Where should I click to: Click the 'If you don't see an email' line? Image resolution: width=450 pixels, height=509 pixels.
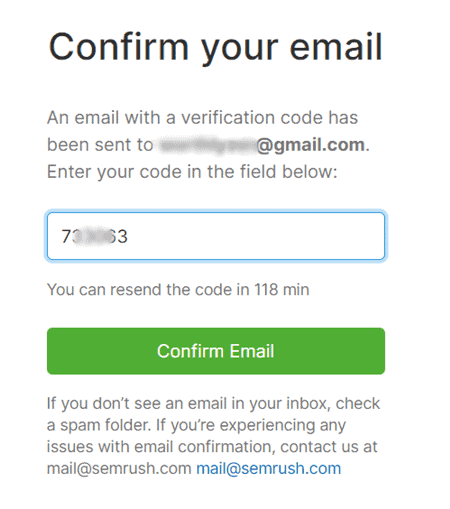213,403
